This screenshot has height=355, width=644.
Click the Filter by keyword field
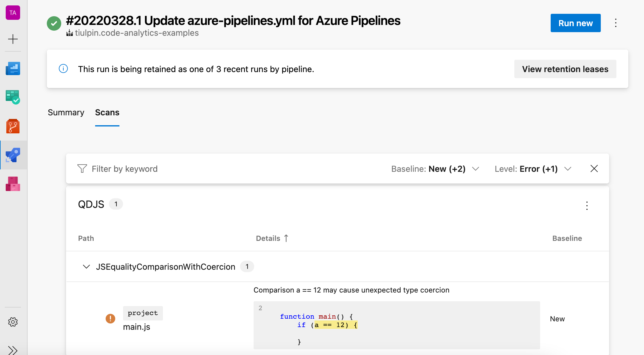[125, 169]
